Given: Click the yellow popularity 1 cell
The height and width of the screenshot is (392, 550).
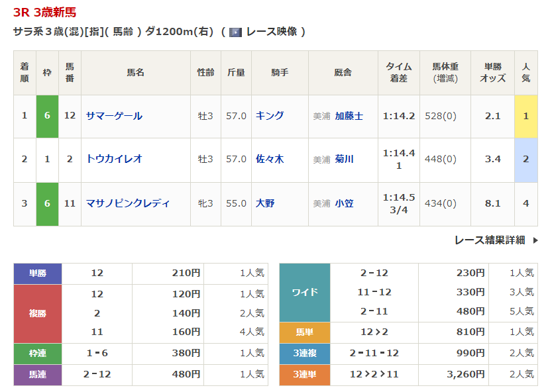Looking at the screenshot, I should point(525,116).
